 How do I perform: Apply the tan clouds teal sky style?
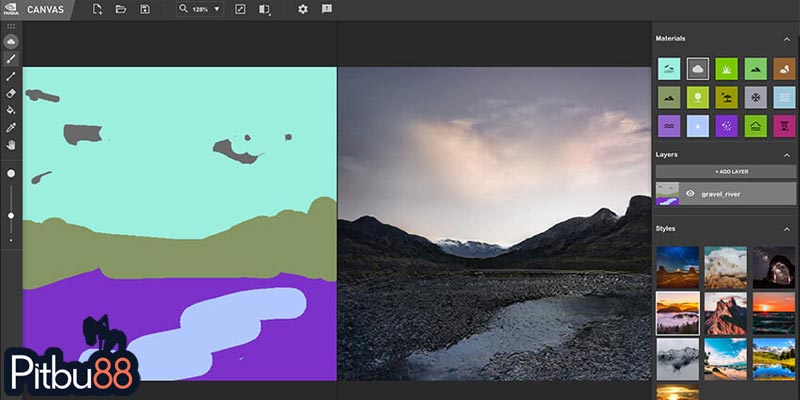click(x=726, y=267)
